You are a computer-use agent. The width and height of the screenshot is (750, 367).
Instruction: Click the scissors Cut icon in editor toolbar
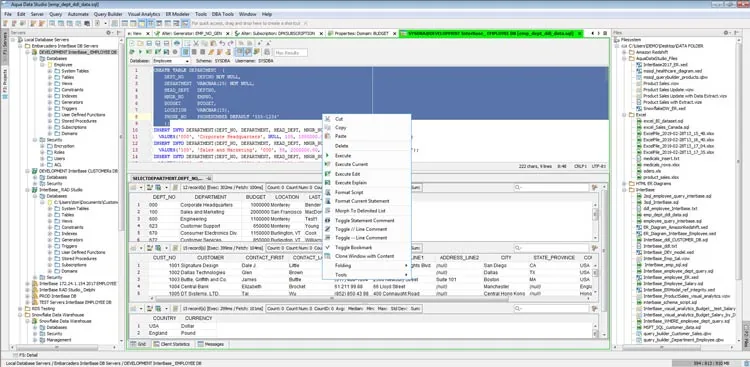196,44
